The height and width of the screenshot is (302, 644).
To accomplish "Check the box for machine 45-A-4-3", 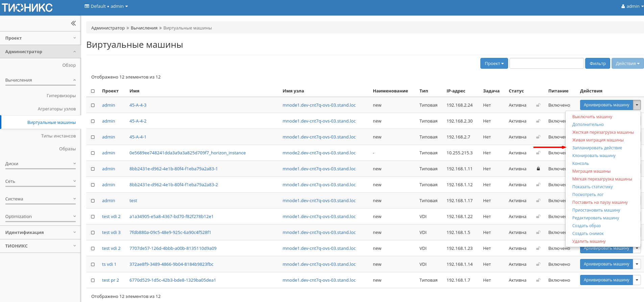I will pos(93,105).
